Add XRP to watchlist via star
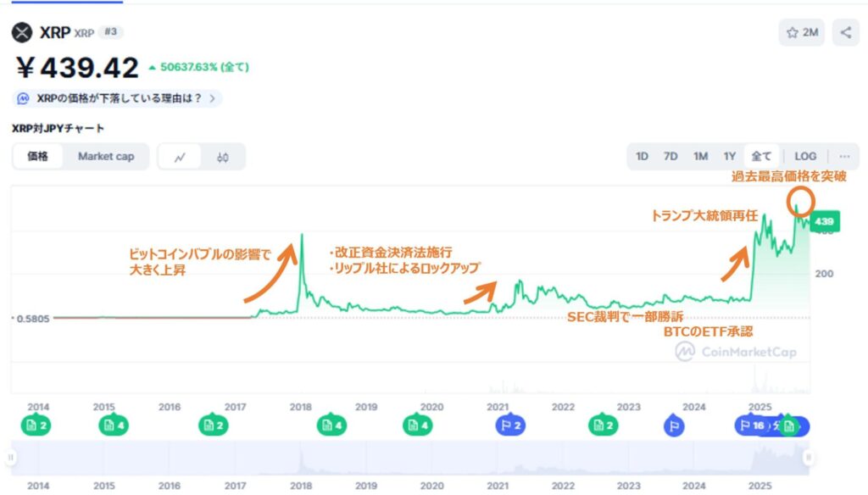This screenshot has width=868, height=495. pyautogui.click(x=801, y=32)
